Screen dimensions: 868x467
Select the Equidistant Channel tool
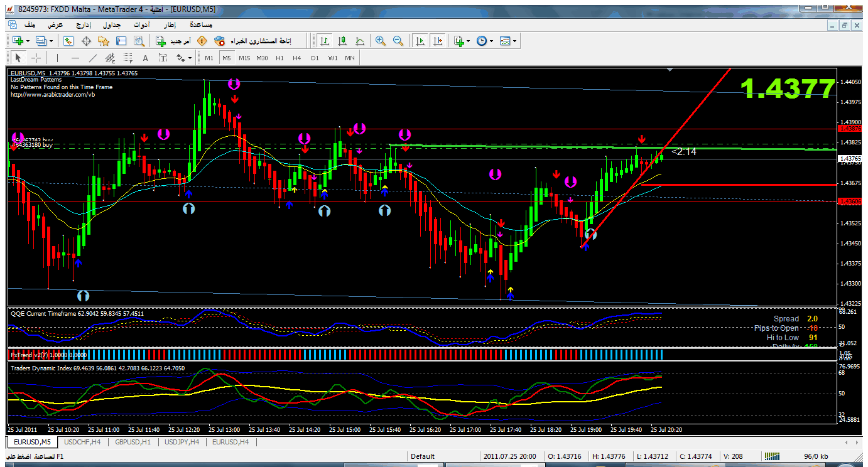pos(111,58)
